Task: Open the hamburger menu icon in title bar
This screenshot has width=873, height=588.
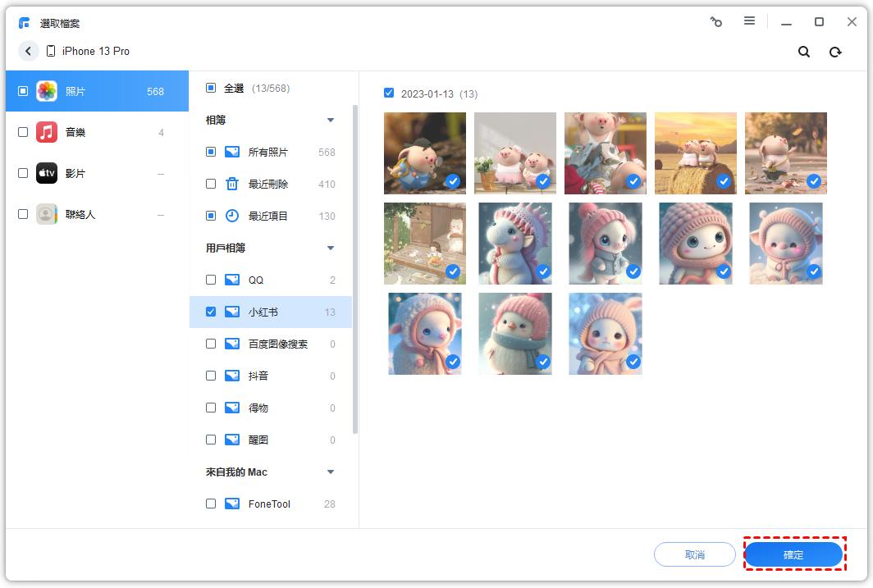Action: pyautogui.click(x=749, y=22)
